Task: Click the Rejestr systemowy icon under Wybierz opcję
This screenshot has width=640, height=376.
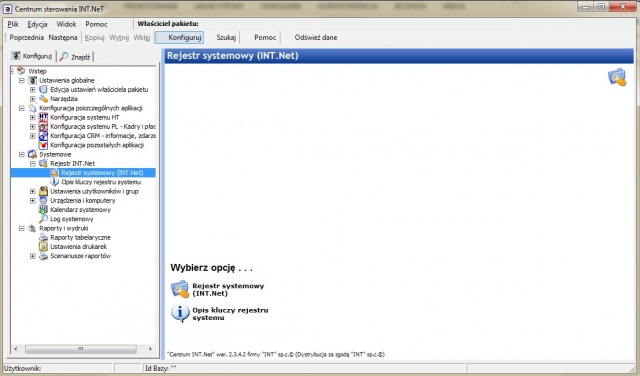Action: point(180,289)
